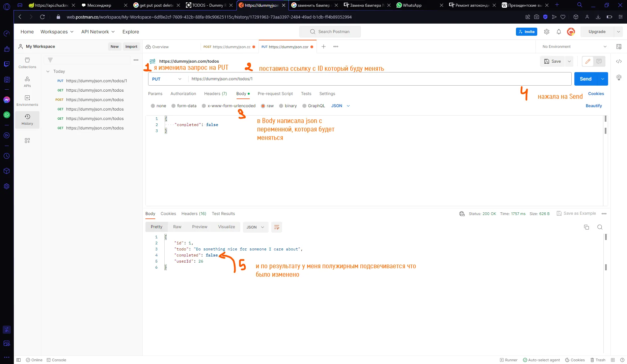The width and height of the screenshot is (627, 364).
Task: Click the Import button
Action: (x=131, y=47)
